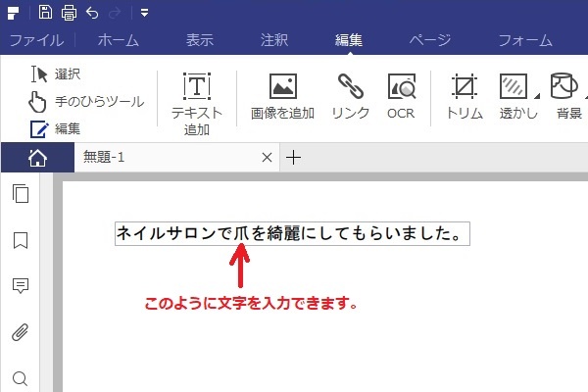The width and height of the screenshot is (588, 392).
Task: Choose the 選択 tool
Action: click(56, 73)
